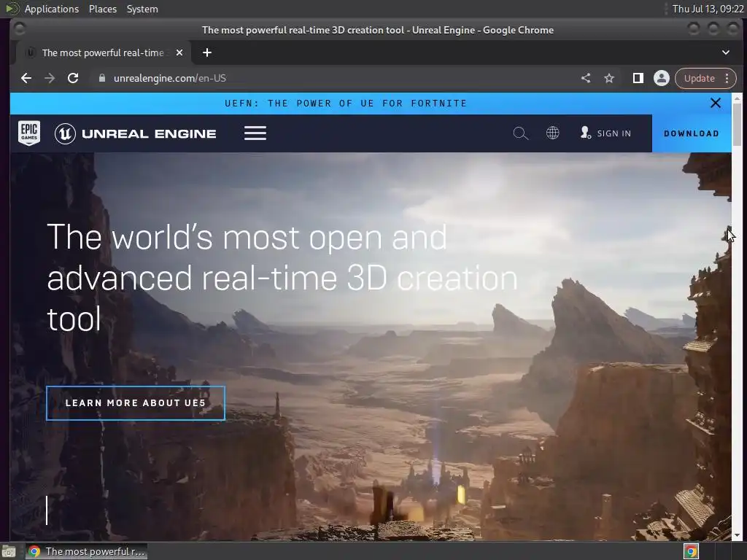Click the Epic Games logo
Image resolution: width=747 pixels, height=560 pixels.
pos(29,133)
